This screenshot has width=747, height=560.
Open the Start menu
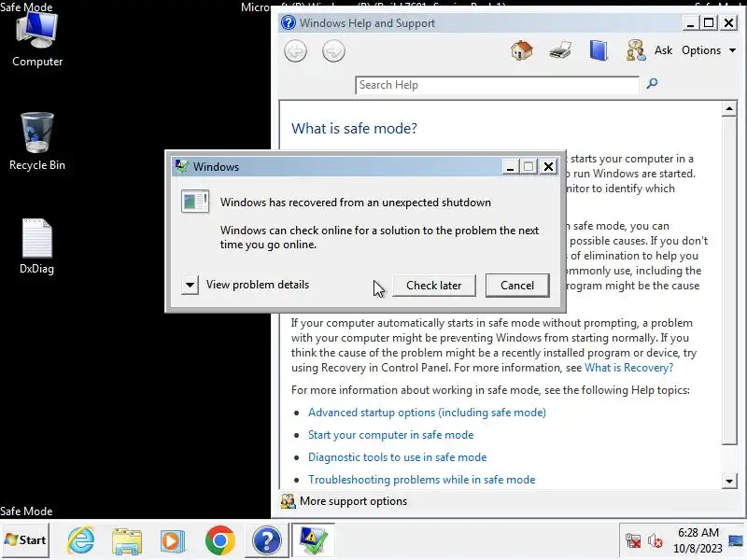coord(25,540)
